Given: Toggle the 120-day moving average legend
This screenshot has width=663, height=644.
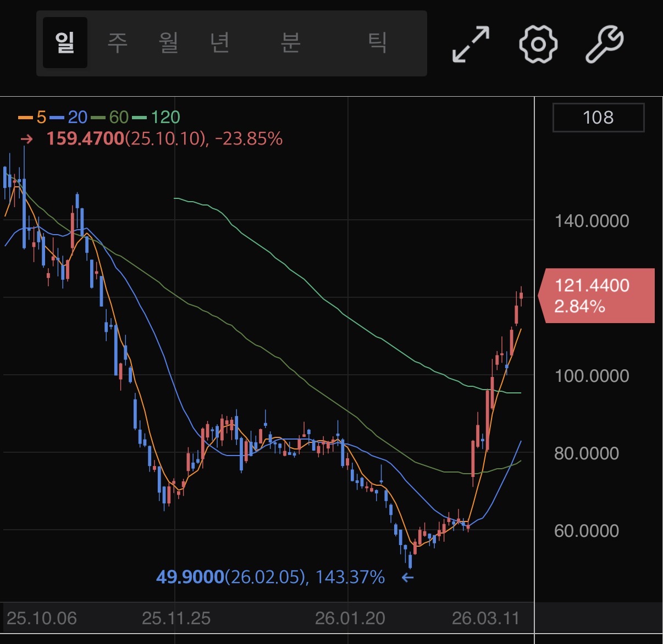Looking at the screenshot, I should [x=157, y=117].
